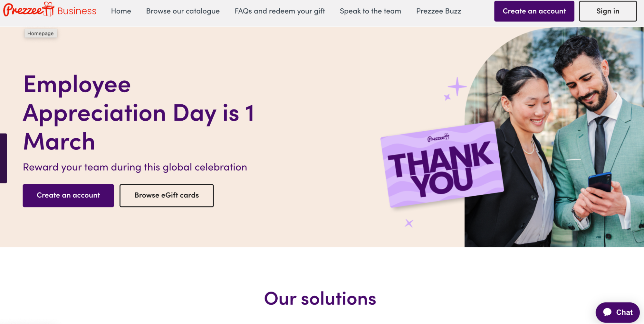This screenshot has height=324, width=644.
Task: Open the Prezzee Buzz page
Action: point(439,11)
